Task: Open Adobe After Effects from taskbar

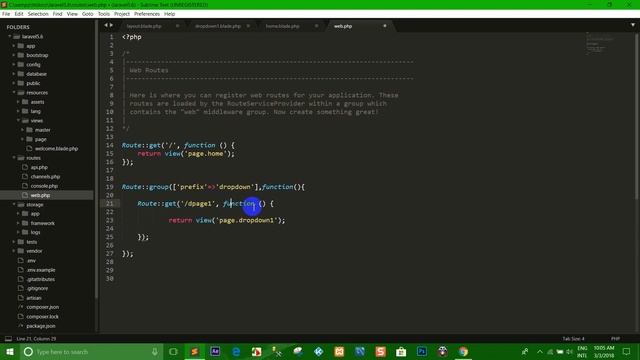Action: (215, 351)
